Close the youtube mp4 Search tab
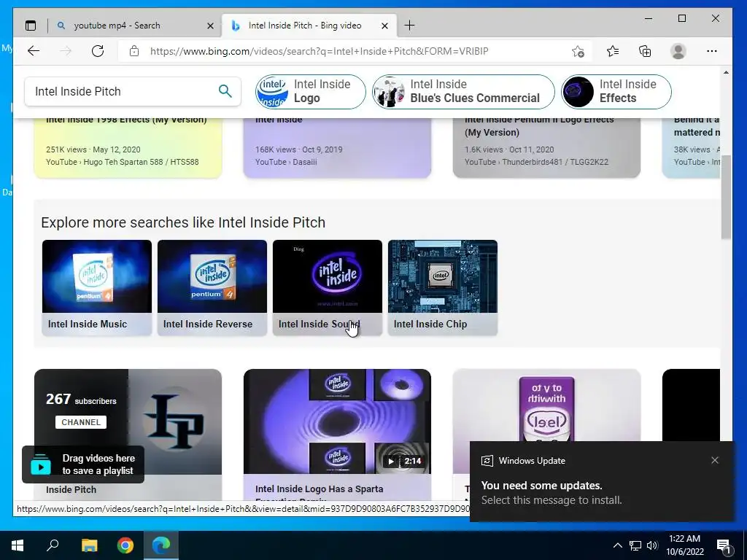Image resolution: width=747 pixels, height=560 pixels. pyautogui.click(x=210, y=26)
